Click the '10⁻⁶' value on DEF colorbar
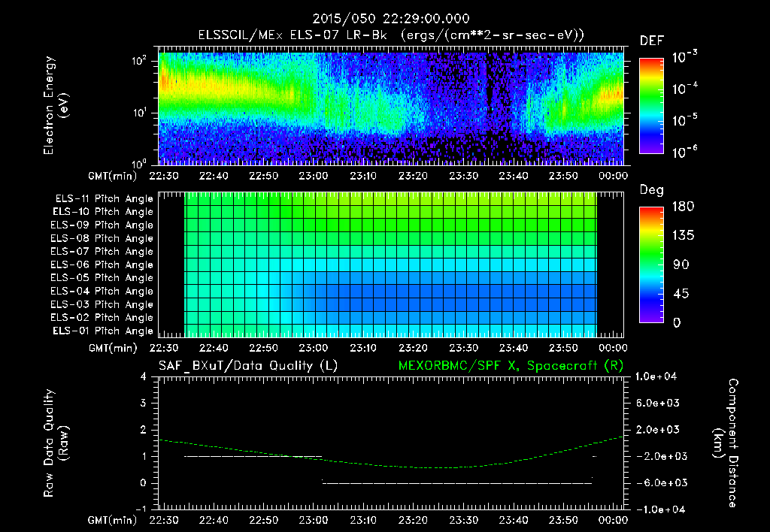Screen dimensions: 770x532 click(x=684, y=152)
